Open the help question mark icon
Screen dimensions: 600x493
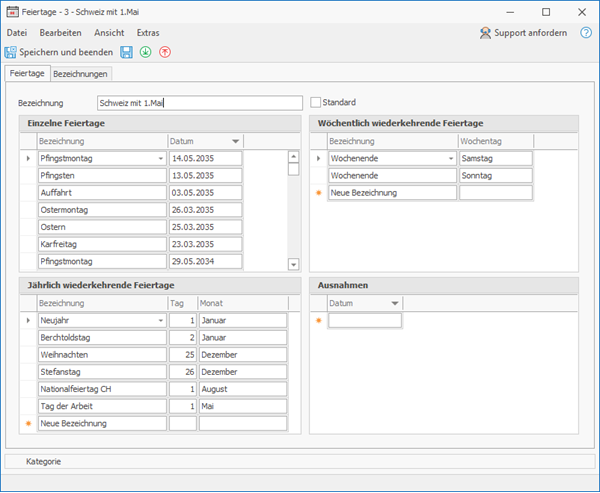point(586,33)
